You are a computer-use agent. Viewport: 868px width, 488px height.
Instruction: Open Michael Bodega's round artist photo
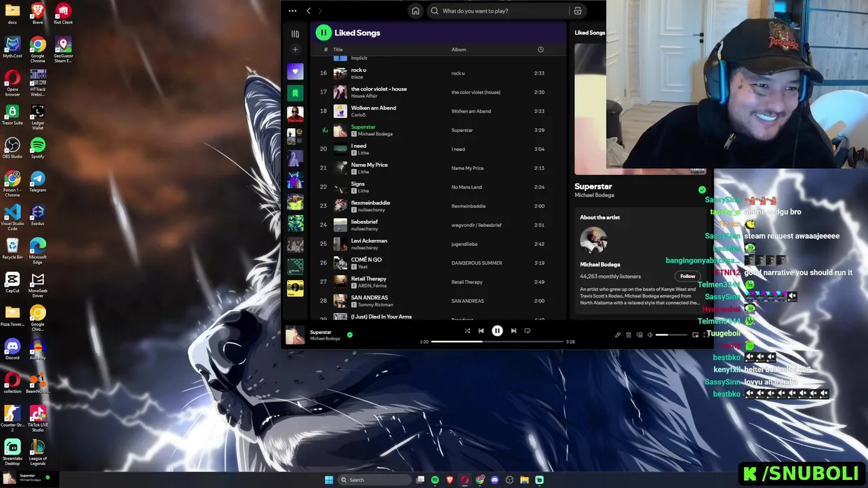tap(593, 241)
